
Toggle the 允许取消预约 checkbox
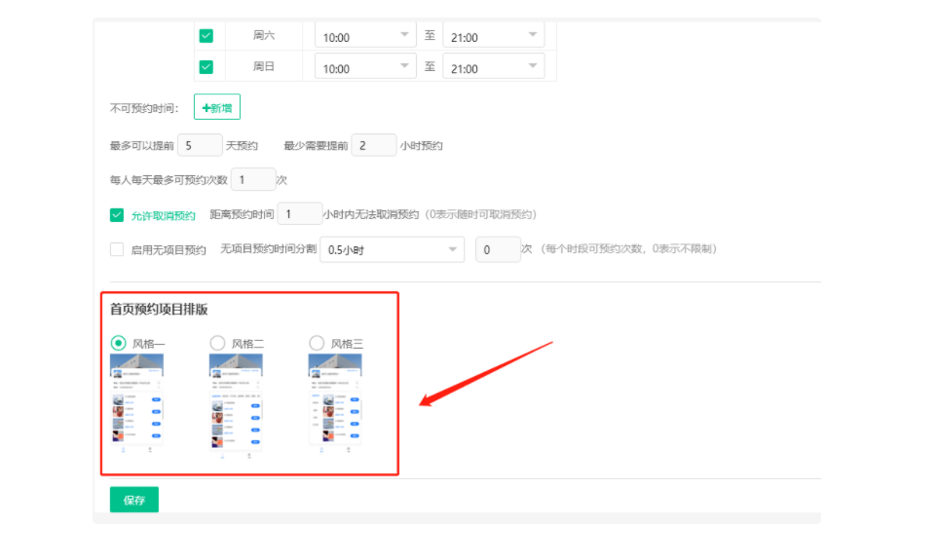click(117, 215)
